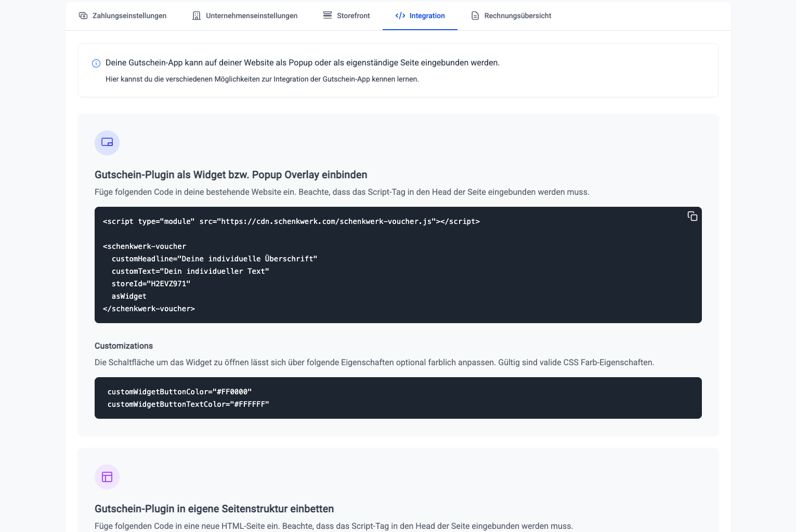Viewport: 796px width, 532px height.
Task: Select the Integration tab
Action: pos(420,16)
